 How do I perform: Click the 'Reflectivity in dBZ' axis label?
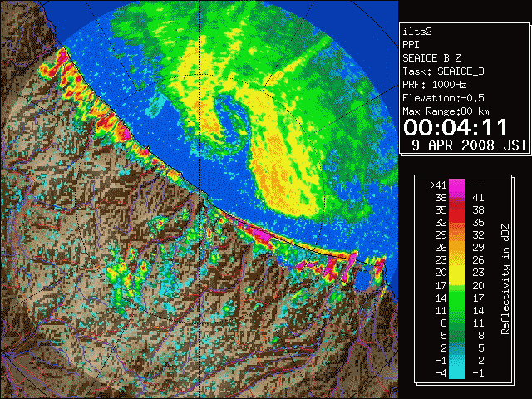point(505,279)
